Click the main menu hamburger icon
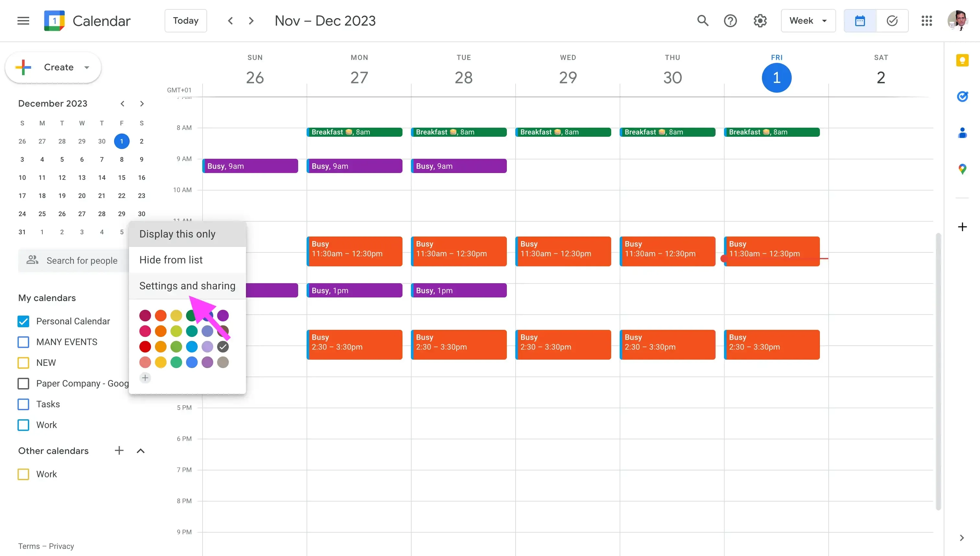The image size is (980, 556). 23,21
